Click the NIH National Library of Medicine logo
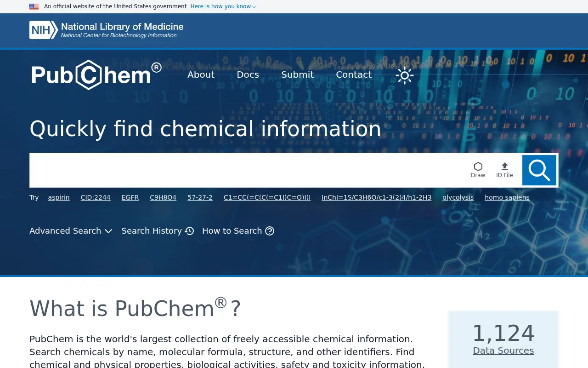588x368 pixels. (107, 30)
